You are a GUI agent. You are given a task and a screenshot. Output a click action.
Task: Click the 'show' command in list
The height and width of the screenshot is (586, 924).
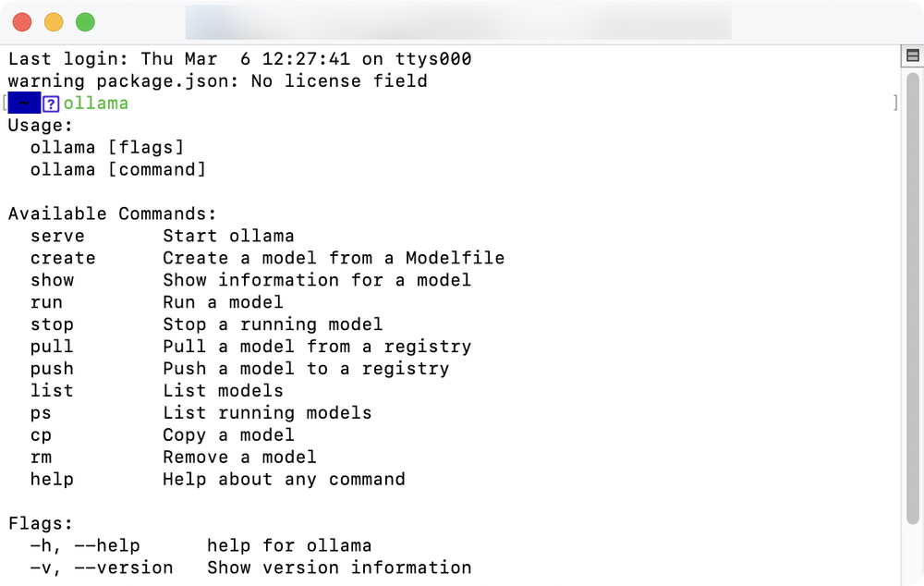pos(52,280)
